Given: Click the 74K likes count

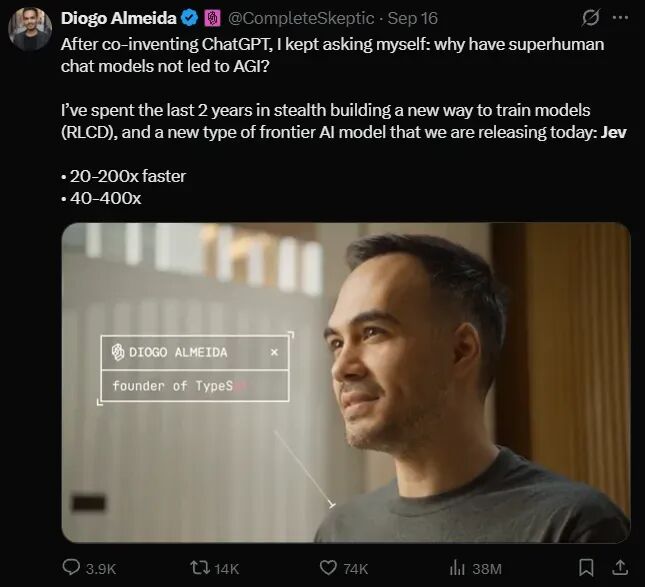Looking at the screenshot, I should [356, 569].
